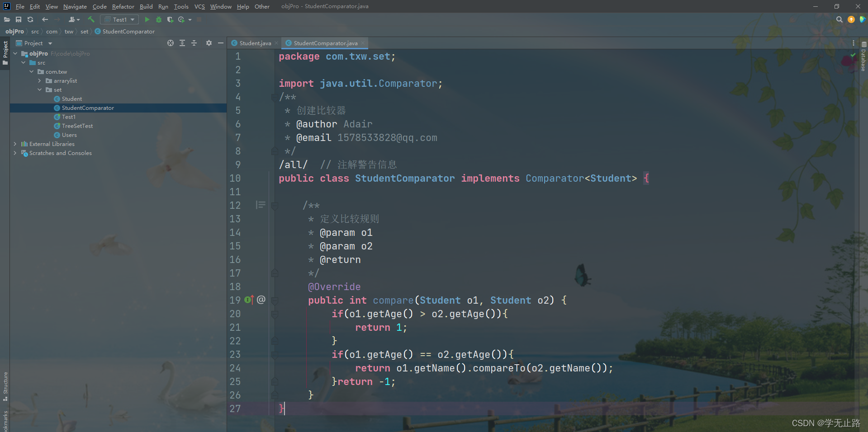
Task: Click the profiler run icon
Action: click(181, 19)
